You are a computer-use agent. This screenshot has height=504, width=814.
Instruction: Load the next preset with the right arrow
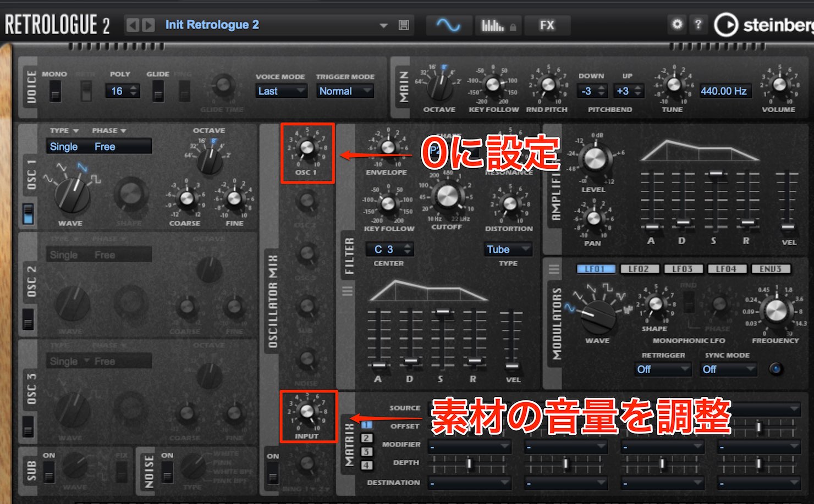coord(148,25)
